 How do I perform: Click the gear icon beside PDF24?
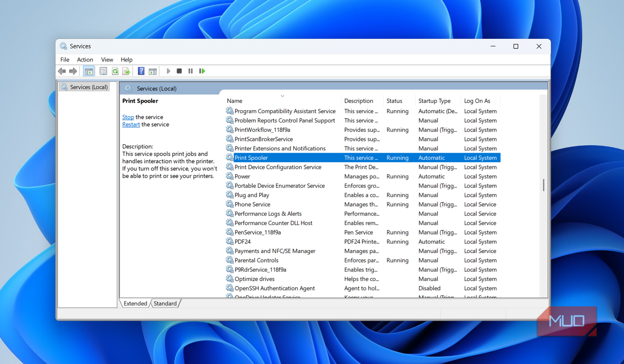click(229, 242)
